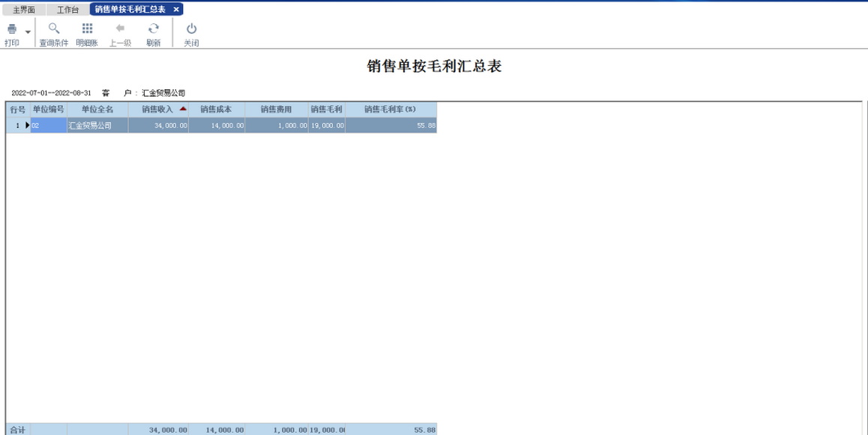
Task: Close the 销售单按毛利汇总表 tab with X
Action: pyautogui.click(x=176, y=10)
